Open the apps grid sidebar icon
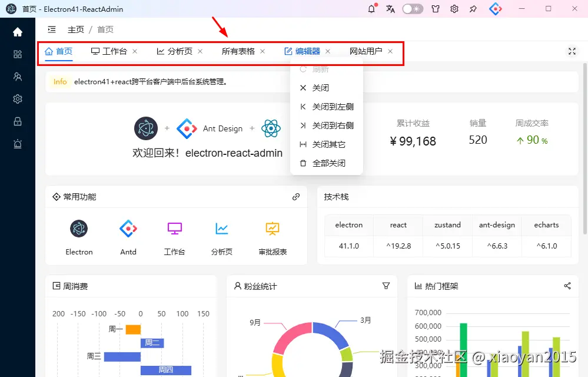 click(x=18, y=54)
